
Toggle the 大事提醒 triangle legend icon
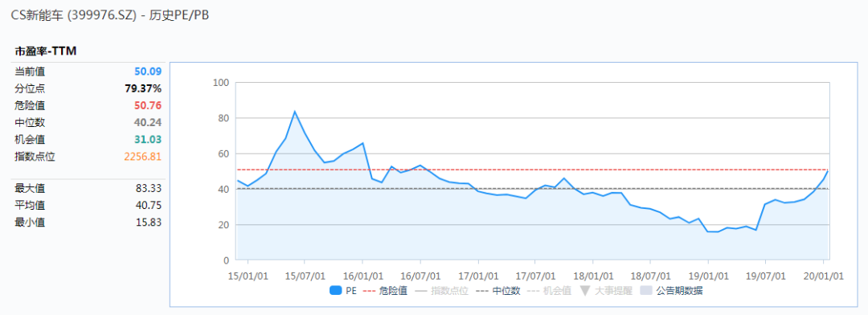click(584, 291)
